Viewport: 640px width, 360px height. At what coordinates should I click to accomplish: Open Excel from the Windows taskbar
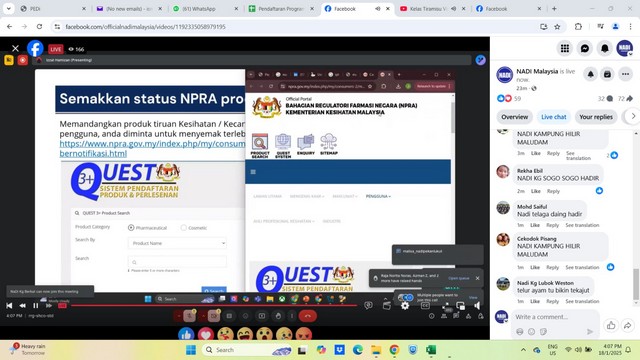[x=431, y=350]
